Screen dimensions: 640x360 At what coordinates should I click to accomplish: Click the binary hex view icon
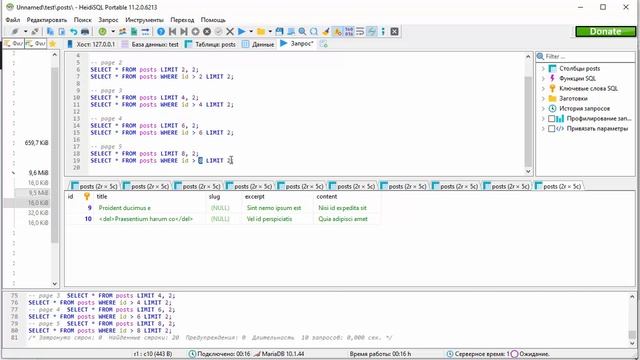pos(349,31)
